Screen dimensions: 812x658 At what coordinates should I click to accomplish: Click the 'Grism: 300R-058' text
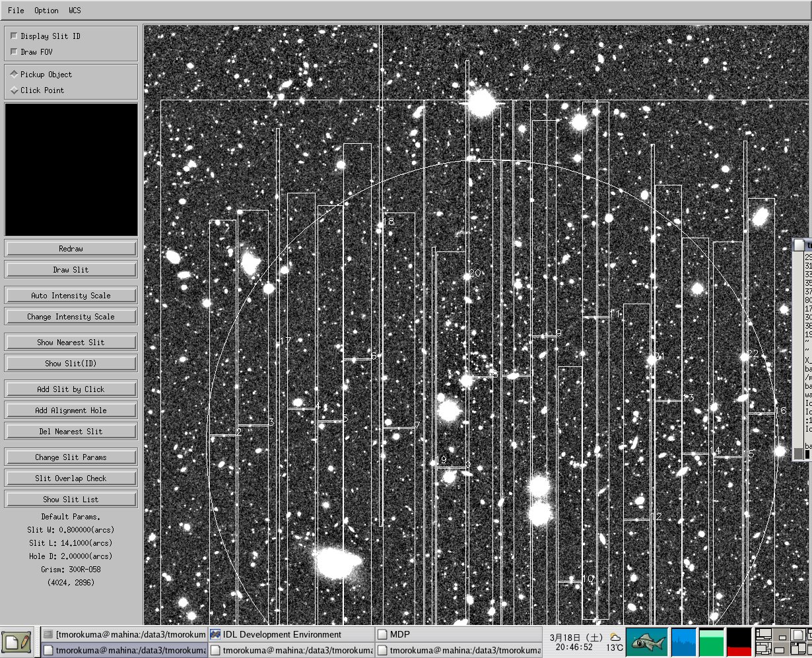click(71, 570)
